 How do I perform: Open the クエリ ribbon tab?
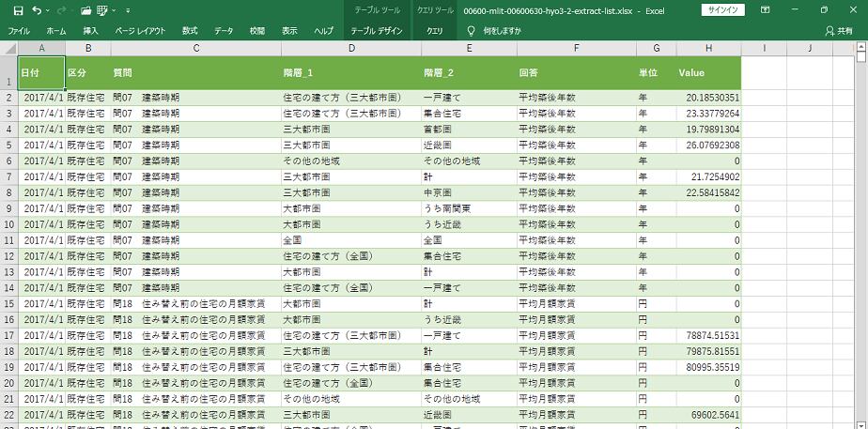[x=435, y=30]
